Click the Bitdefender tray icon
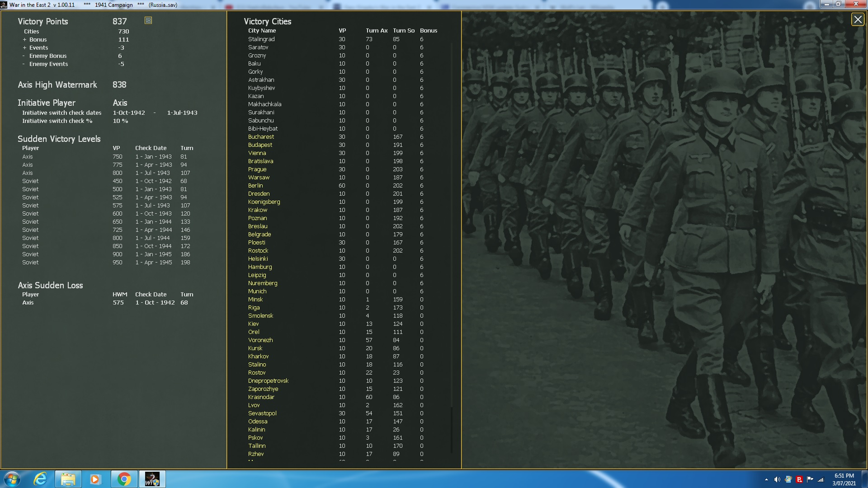This screenshot has width=868, height=488. [x=799, y=479]
